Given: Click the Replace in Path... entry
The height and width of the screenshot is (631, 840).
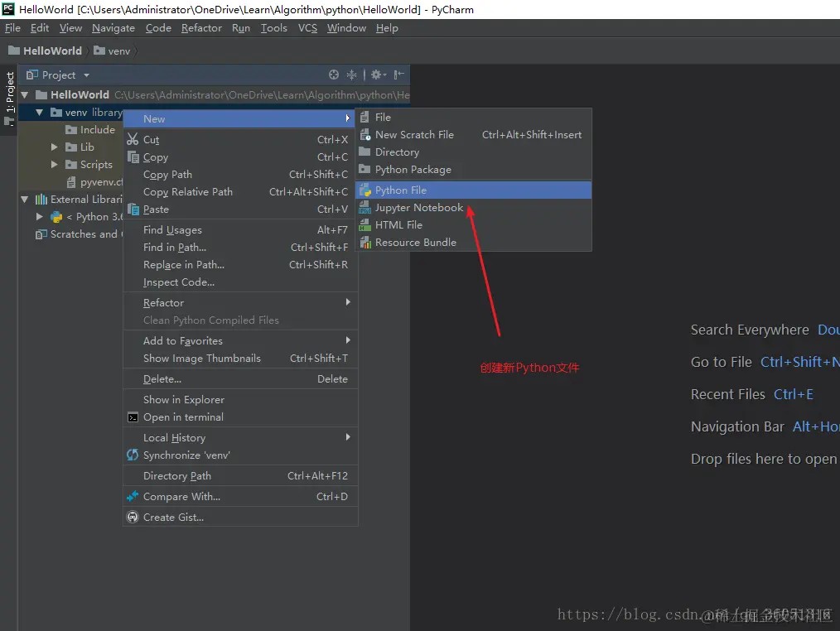Looking at the screenshot, I should 240,265.
